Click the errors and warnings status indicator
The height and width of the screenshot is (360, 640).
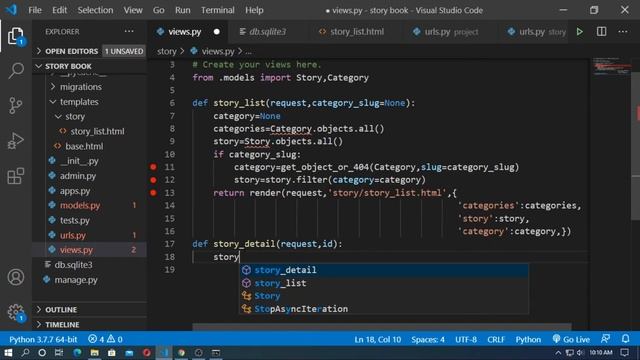[x=105, y=339]
